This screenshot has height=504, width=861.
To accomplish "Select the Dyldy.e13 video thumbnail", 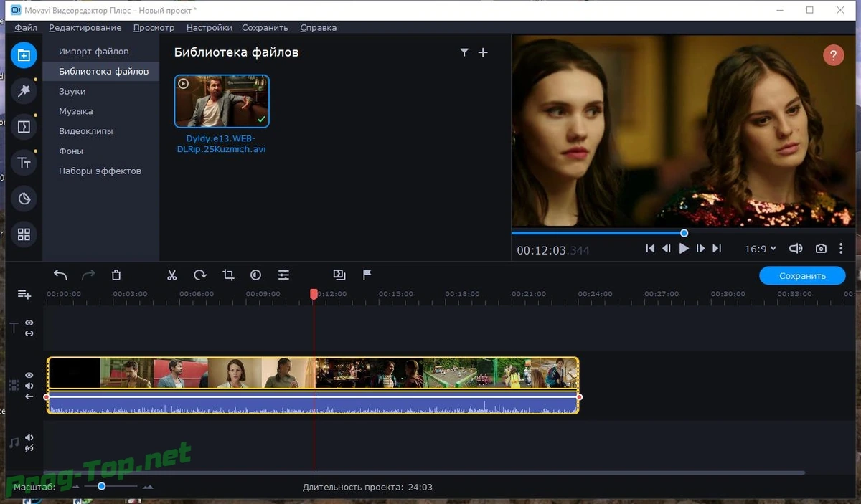I will pyautogui.click(x=222, y=101).
